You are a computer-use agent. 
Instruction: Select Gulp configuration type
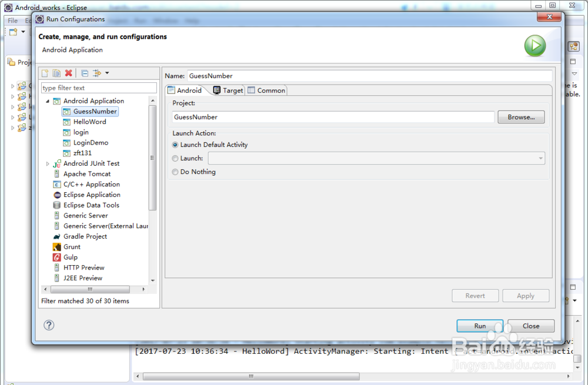(65, 257)
